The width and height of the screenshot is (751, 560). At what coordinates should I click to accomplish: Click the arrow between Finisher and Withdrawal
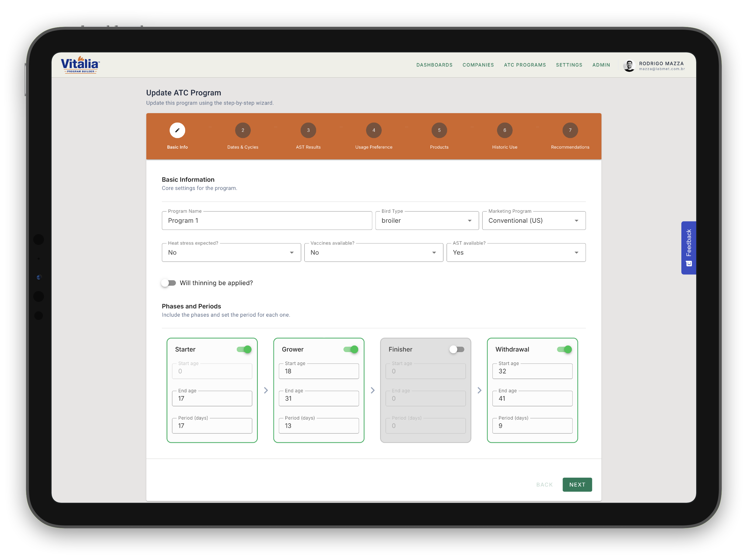pyautogui.click(x=479, y=390)
